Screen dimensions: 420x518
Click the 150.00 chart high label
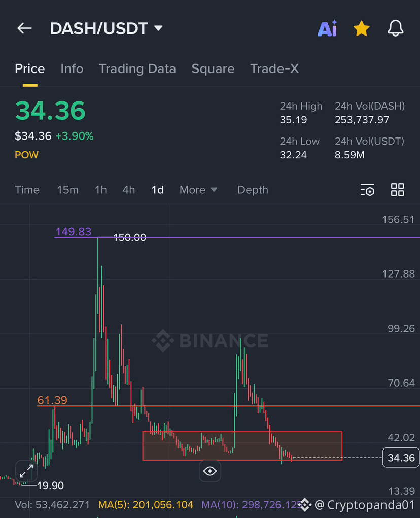pyautogui.click(x=130, y=237)
